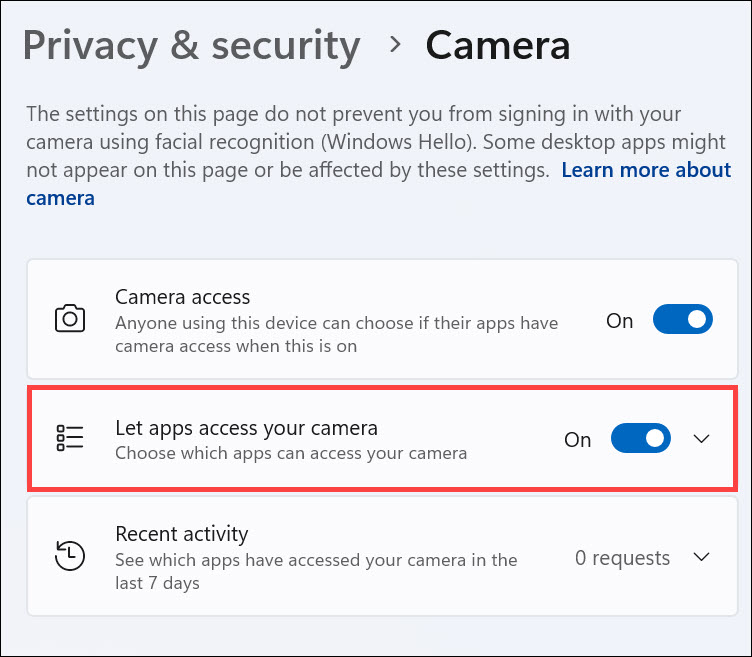Click the Let apps access your camera label
Image resolution: width=752 pixels, height=657 pixels.
tap(246, 428)
